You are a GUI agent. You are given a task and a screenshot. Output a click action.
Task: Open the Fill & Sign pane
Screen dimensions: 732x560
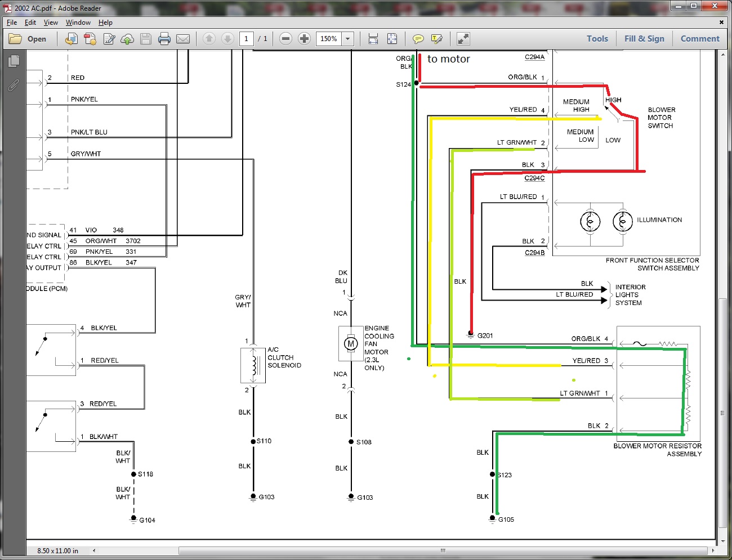pyautogui.click(x=644, y=39)
